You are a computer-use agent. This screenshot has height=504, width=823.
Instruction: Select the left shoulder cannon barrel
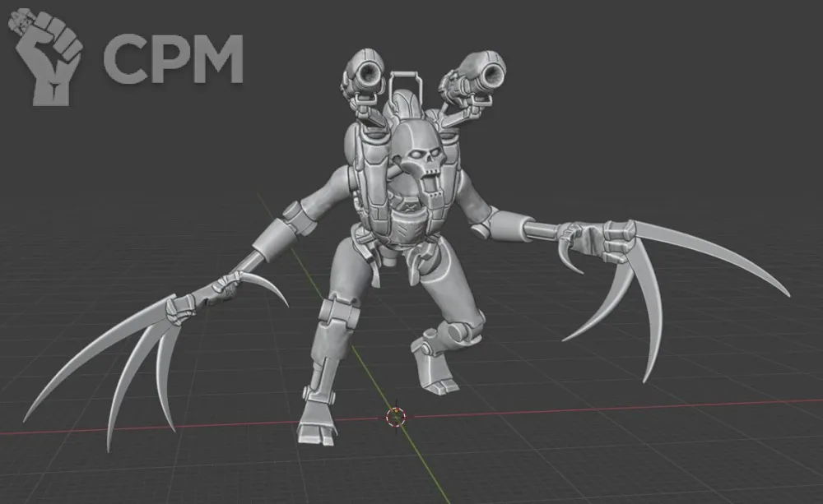(363, 76)
